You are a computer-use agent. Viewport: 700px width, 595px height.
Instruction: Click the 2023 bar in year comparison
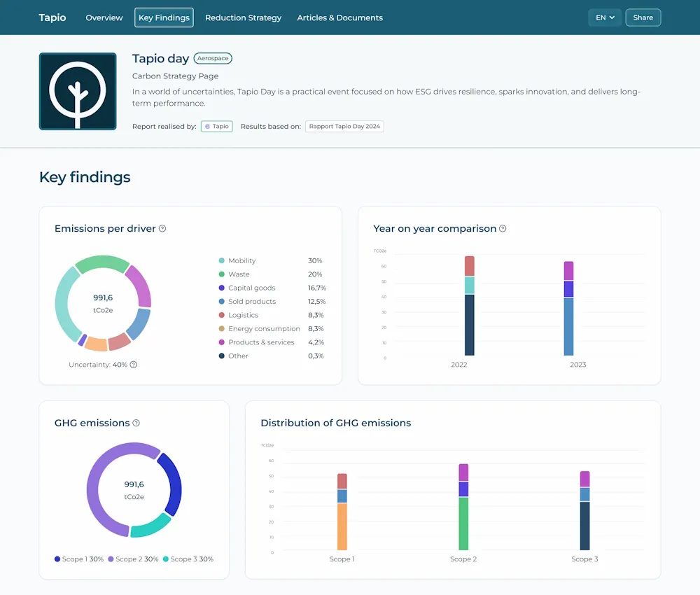coord(568,309)
